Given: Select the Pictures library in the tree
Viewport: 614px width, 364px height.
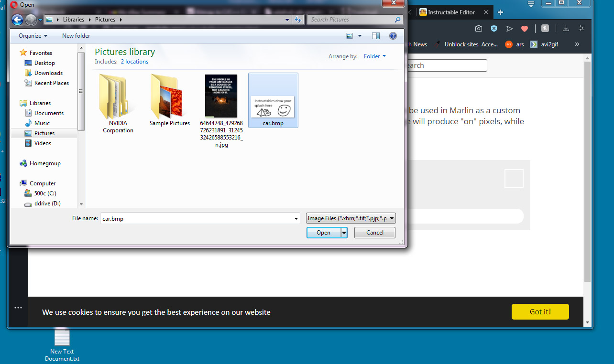Looking at the screenshot, I should pyautogui.click(x=44, y=133).
